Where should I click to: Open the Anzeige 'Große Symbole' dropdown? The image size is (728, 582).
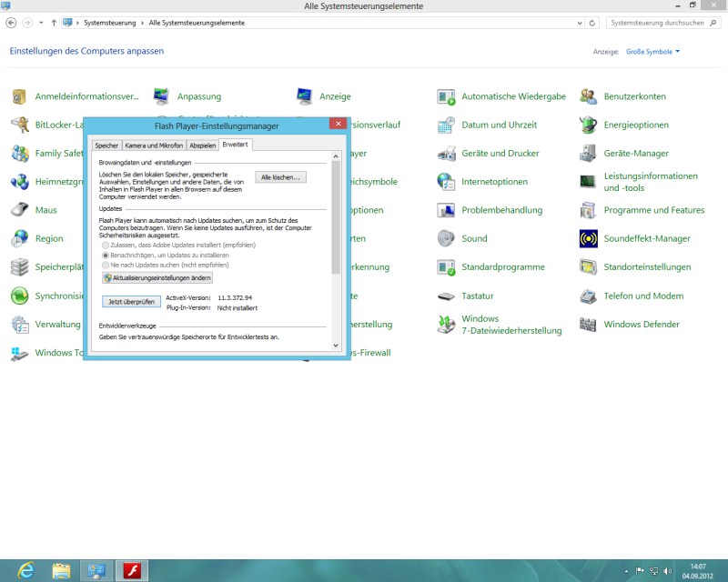652,52
